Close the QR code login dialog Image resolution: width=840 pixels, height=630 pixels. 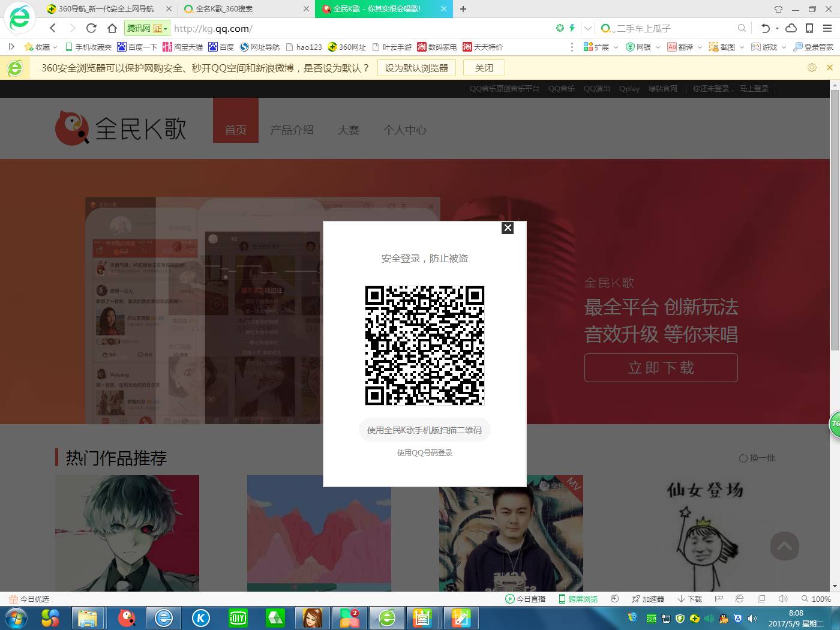pos(508,228)
